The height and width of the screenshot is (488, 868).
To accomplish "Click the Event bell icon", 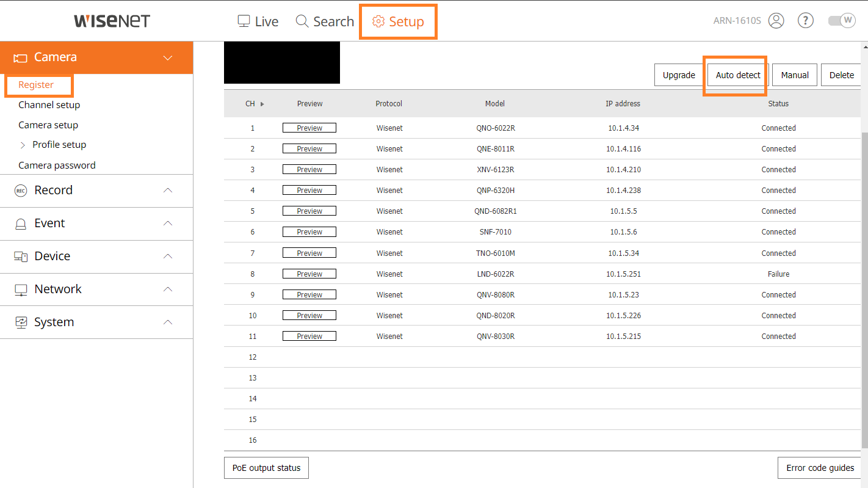I will pos(21,224).
